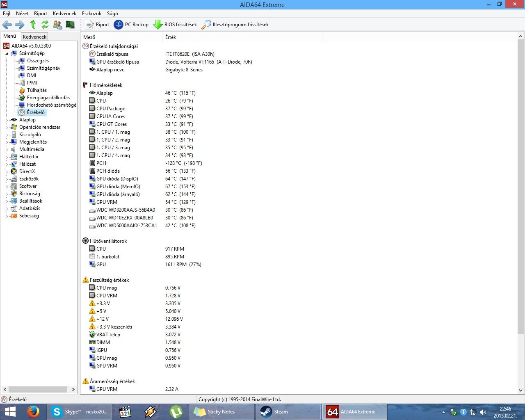Screen dimensions: 525x420
Task: Select DMI in the tree
Action: point(32,75)
